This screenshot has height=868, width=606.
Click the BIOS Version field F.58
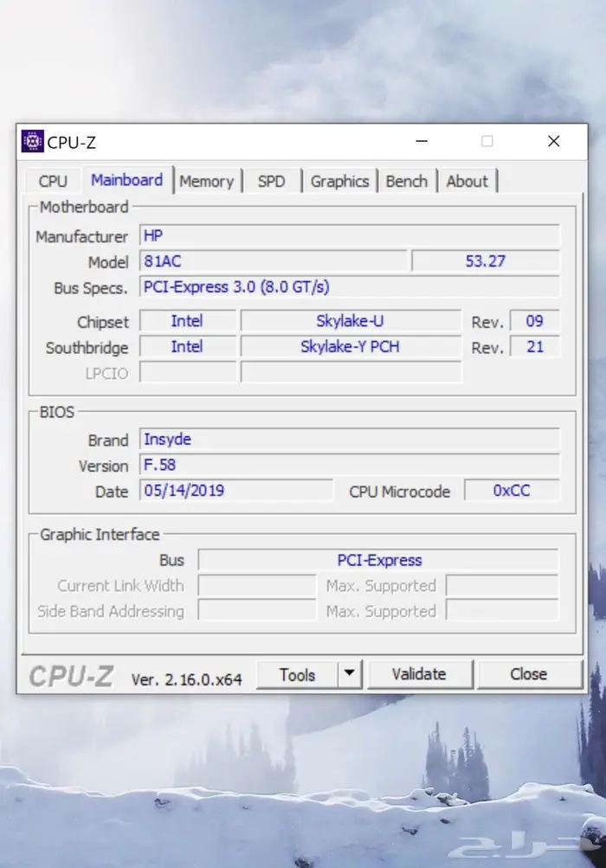(348, 466)
